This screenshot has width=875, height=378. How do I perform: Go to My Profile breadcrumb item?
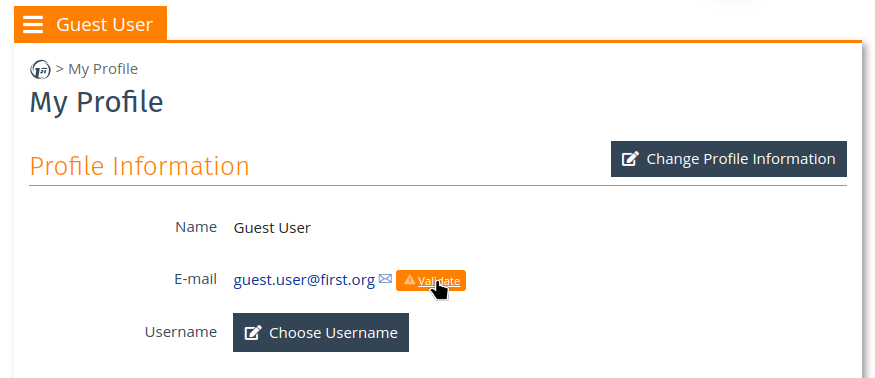103,69
